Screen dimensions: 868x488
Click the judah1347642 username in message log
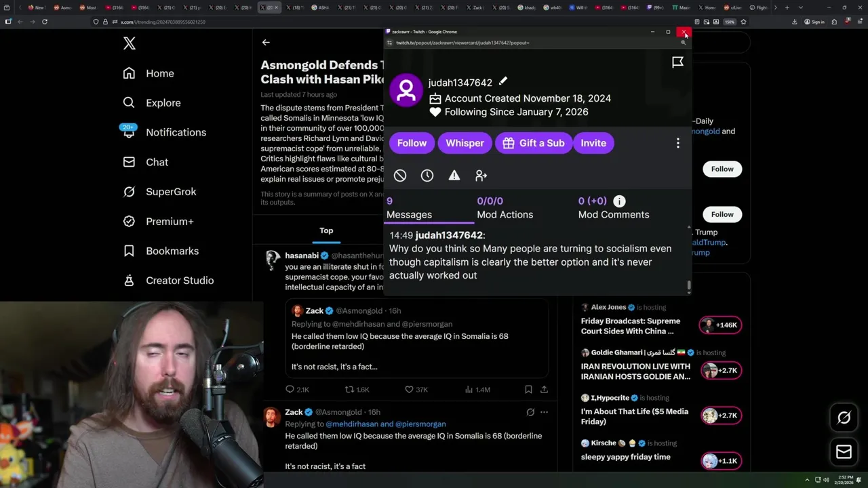tap(449, 235)
